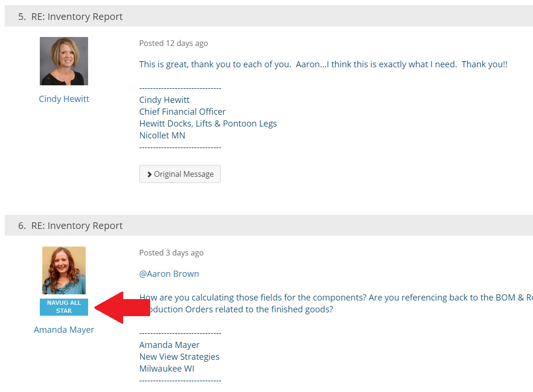Click Milwaukee WI location text
533x392 pixels.
pyautogui.click(x=167, y=369)
